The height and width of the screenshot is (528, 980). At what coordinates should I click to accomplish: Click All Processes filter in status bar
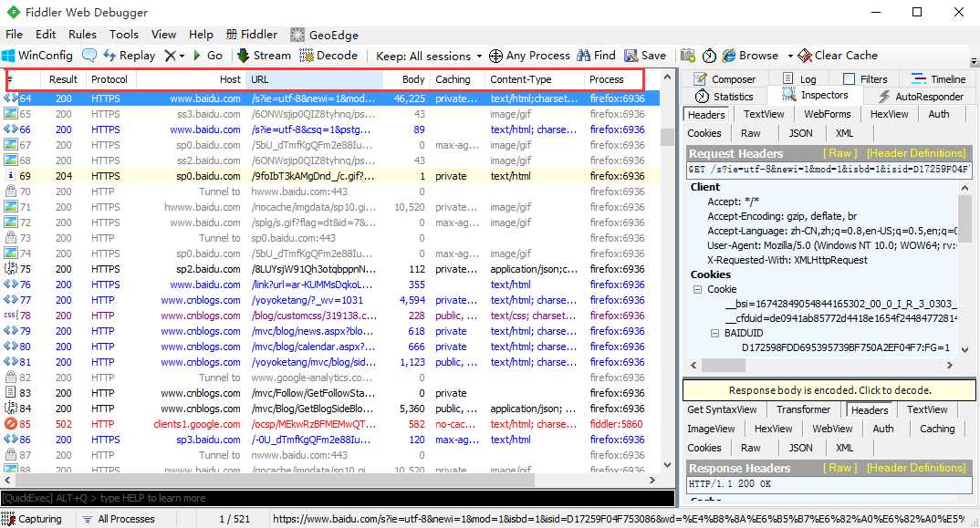[x=119, y=519]
